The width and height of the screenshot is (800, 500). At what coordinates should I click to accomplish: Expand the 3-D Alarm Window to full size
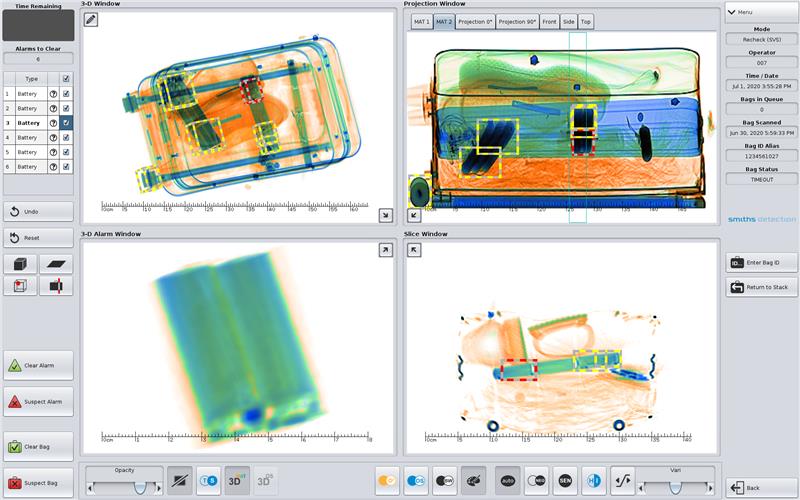386,250
